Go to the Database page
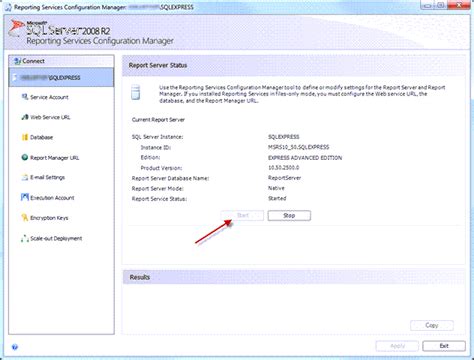 [x=41, y=137]
